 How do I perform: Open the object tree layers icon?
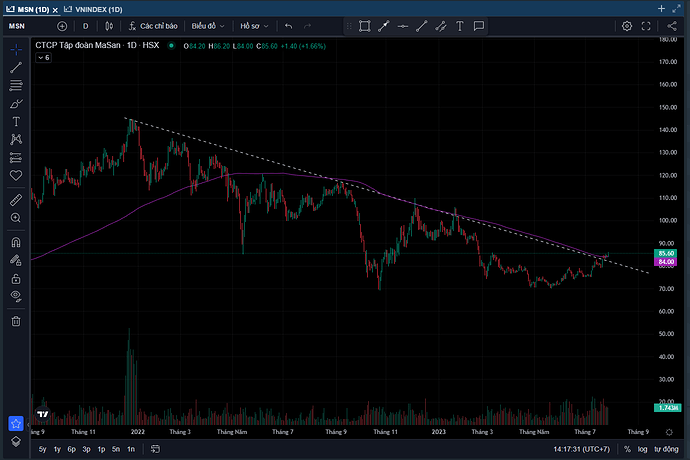[x=16, y=442]
